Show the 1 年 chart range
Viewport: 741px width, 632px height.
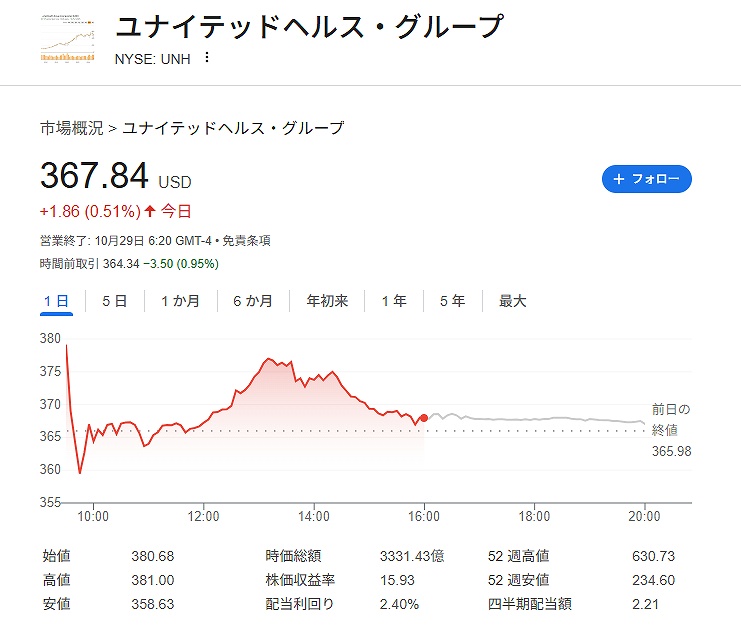[394, 301]
